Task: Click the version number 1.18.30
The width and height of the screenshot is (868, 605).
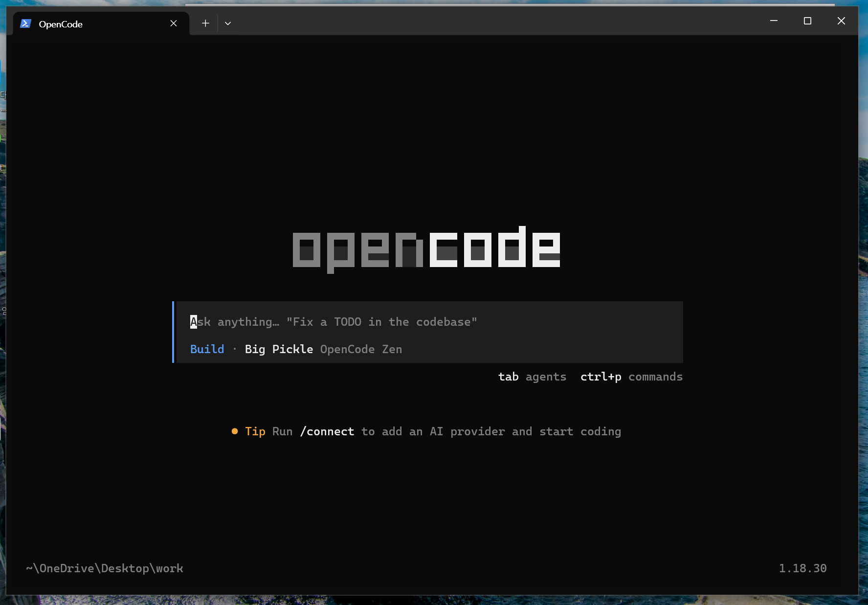Action: coord(802,568)
